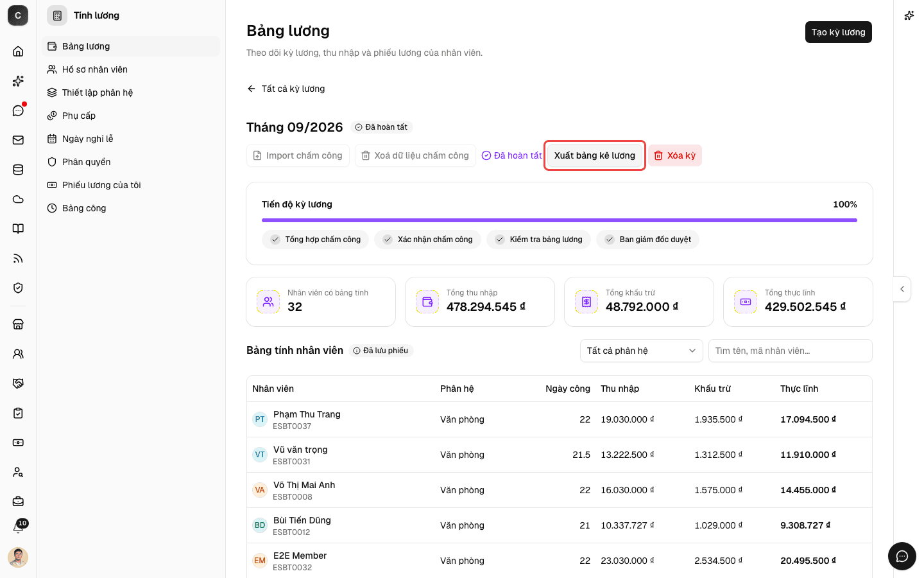Click the sparkle assistant icon at top right
Screen dimensions: 924x578
pyautogui.click(x=909, y=15)
